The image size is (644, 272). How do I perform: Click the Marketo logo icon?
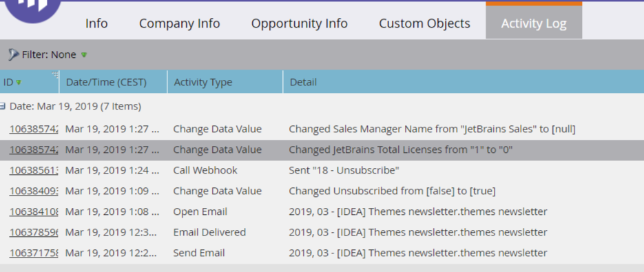(x=33, y=8)
